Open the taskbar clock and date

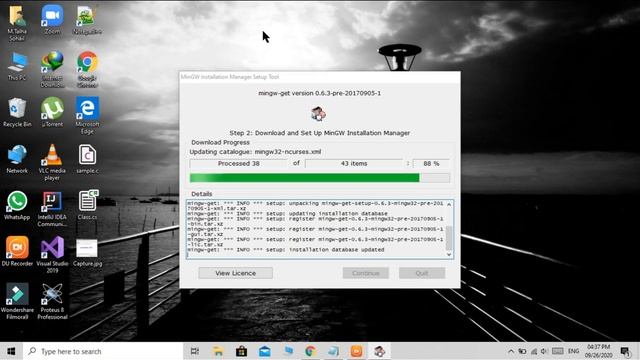click(x=598, y=351)
